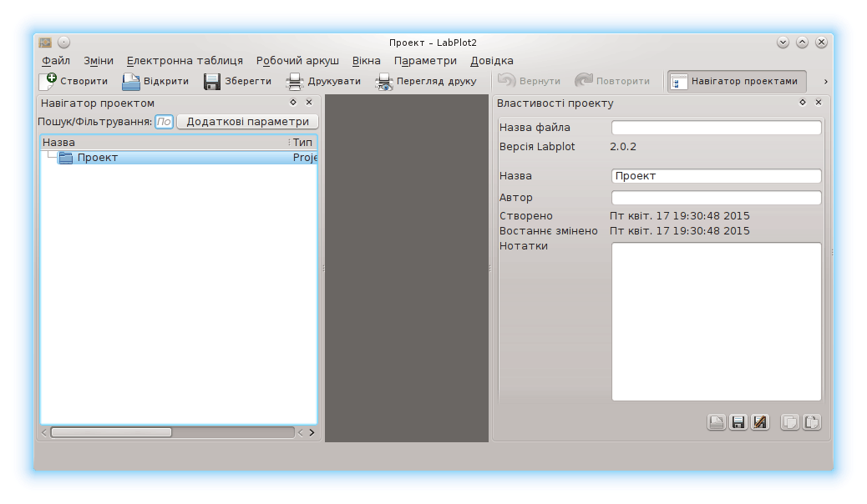Click the Друкувати printer icon
The height and width of the screenshot is (504, 867).
coord(294,82)
